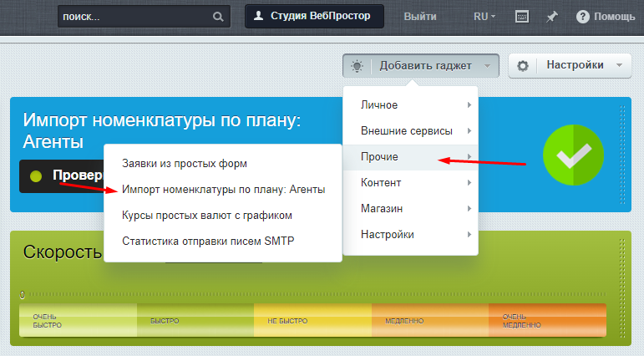Click the green checkmark status icon

coord(573,155)
